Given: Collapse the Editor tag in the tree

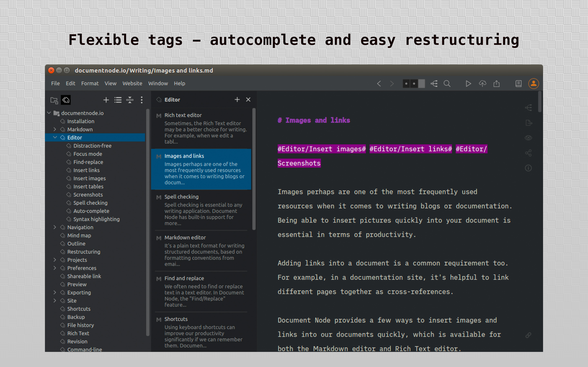Looking at the screenshot, I should 55,137.
